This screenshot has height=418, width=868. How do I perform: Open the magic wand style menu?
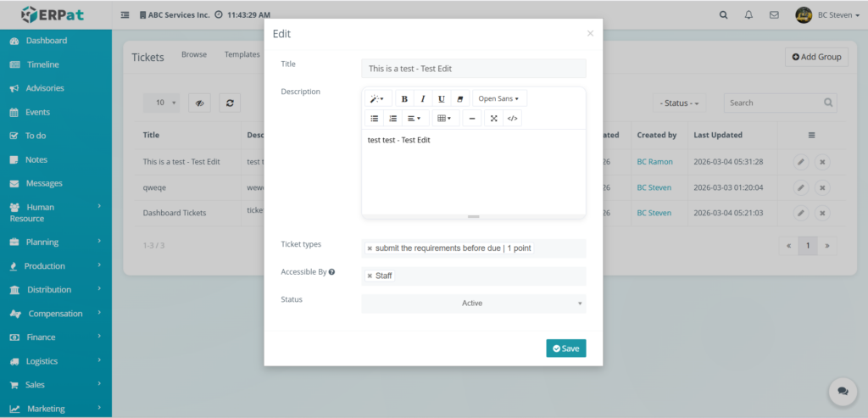click(378, 98)
